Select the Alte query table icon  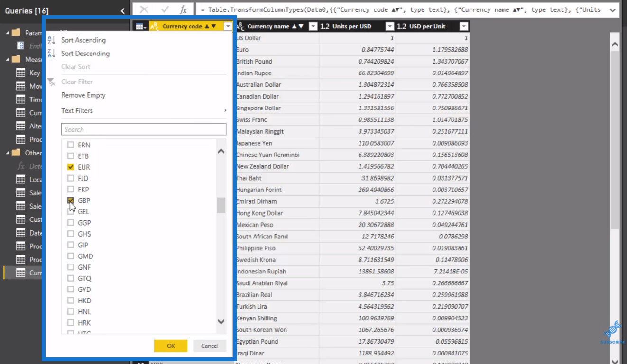(20, 126)
